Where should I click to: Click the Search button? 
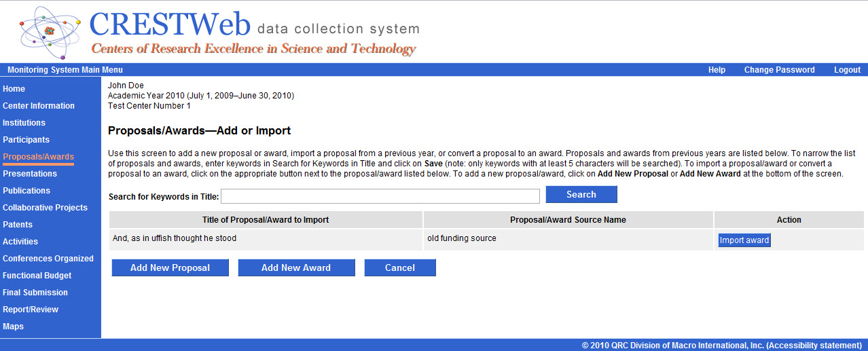pyautogui.click(x=581, y=194)
